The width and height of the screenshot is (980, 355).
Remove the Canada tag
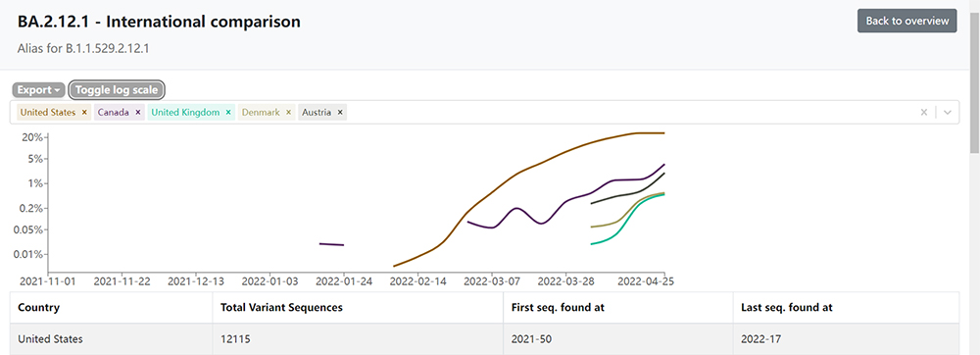(x=137, y=113)
